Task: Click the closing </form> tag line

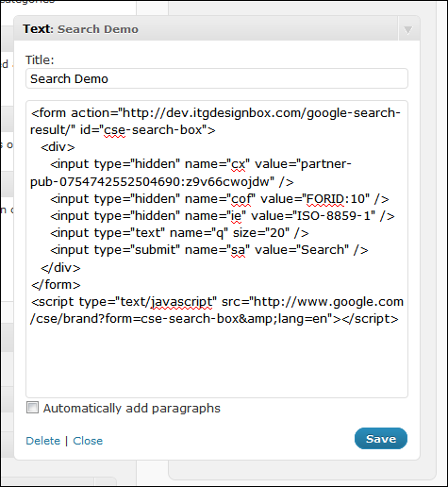Action: pos(56,285)
